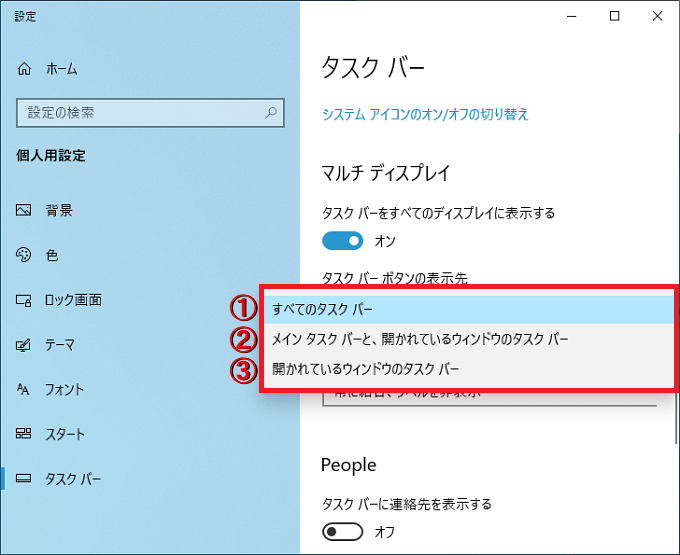This screenshot has height=555, width=680.
Task: Click the タスク バー ボタンの表示先 label
Action: coord(395,278)
